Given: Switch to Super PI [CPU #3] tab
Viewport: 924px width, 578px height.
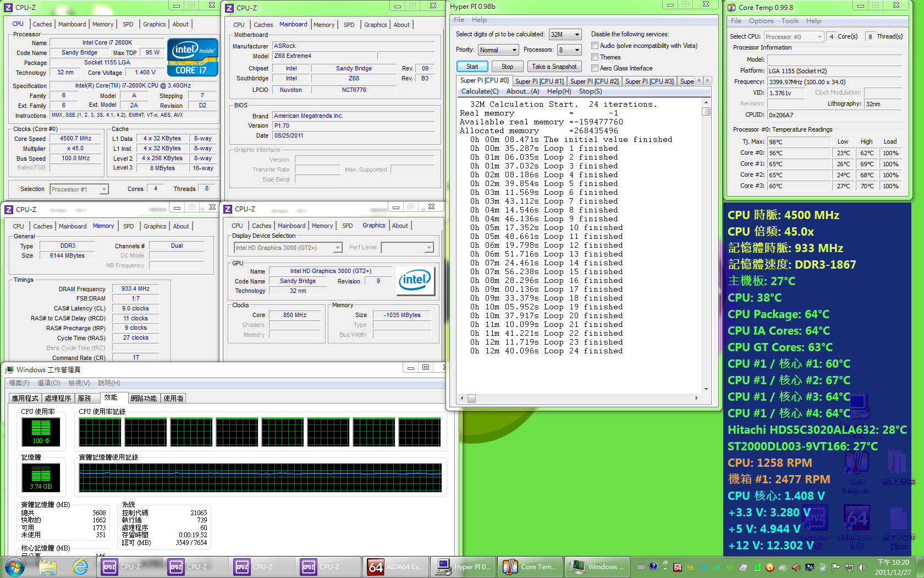Looking at the screenshot, I should point(649,81).
